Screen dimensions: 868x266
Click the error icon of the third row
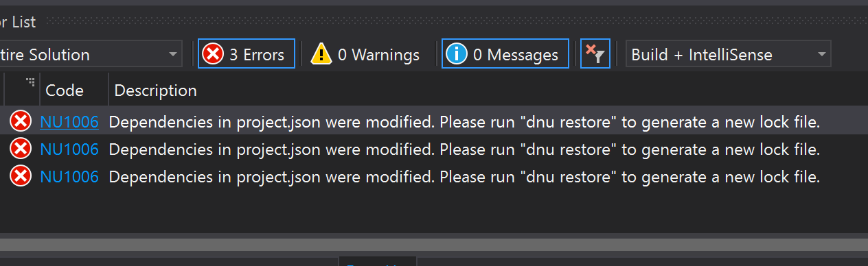[x=21, y=176]
